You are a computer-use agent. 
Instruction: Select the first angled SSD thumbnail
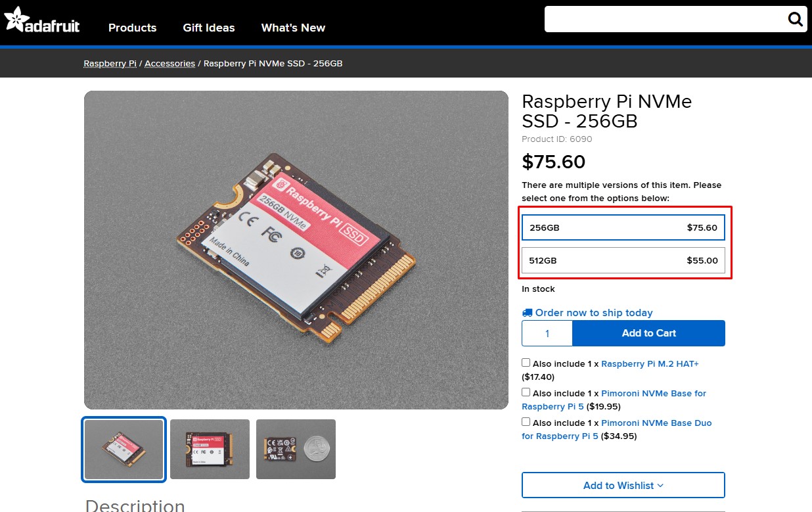pos(124,450)
